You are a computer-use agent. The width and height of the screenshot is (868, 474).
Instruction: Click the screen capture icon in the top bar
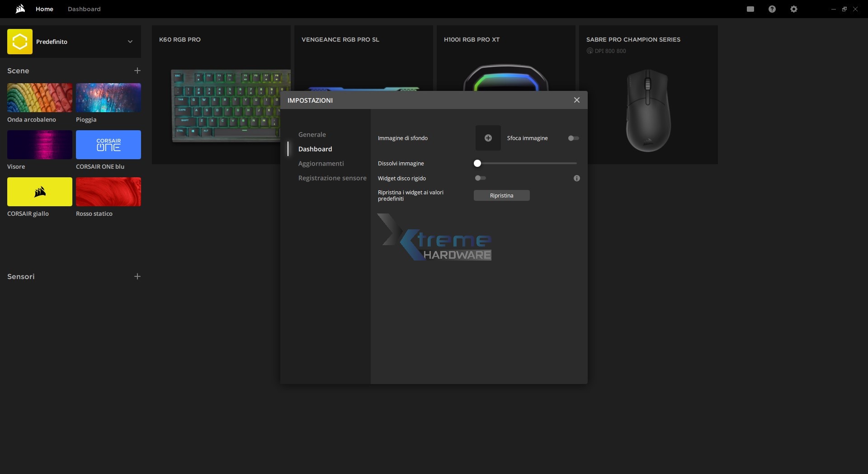(x=750, y=9)
